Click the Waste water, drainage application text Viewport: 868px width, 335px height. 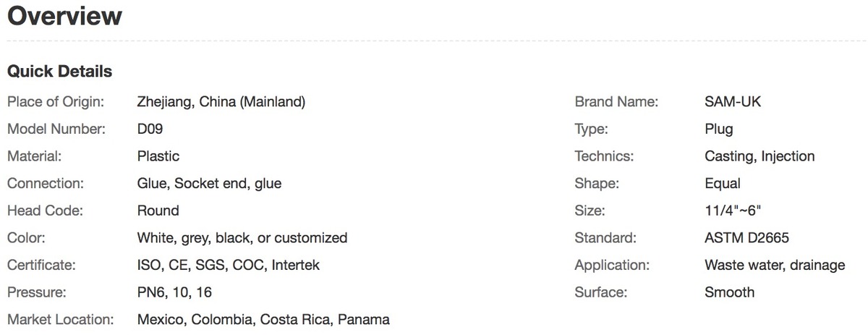(x=775, y=265)
